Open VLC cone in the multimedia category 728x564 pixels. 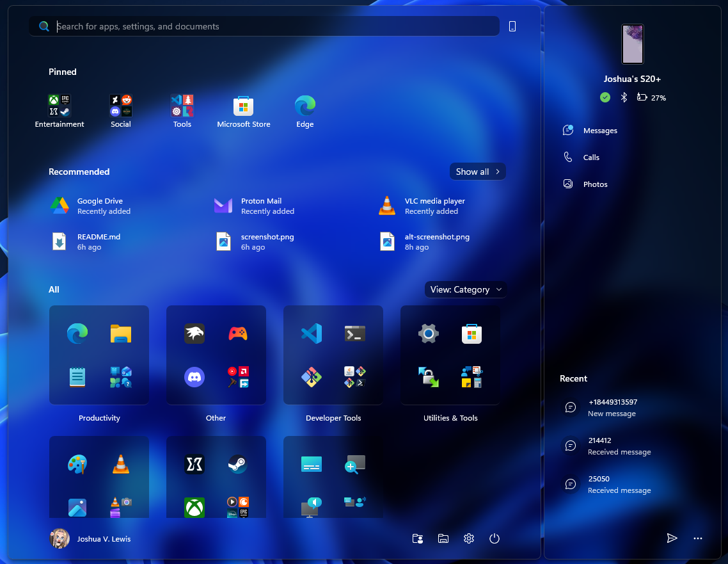[121, 464]
